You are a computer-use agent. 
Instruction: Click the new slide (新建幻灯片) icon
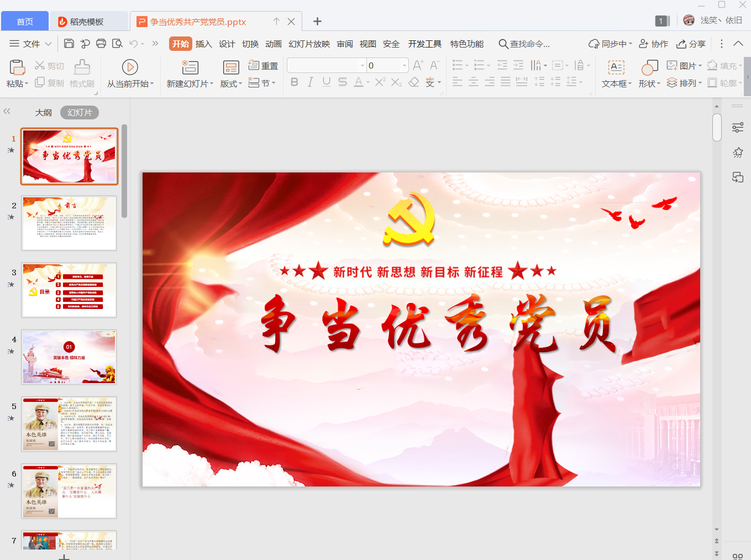point(190,67)
